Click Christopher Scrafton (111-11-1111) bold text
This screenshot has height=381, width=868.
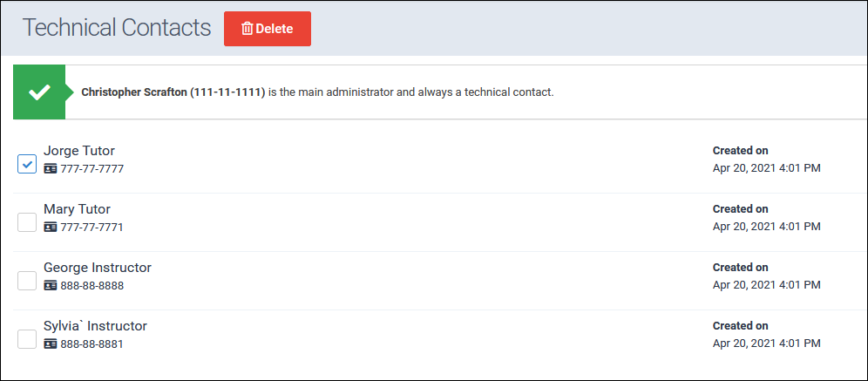coord(173,92)
